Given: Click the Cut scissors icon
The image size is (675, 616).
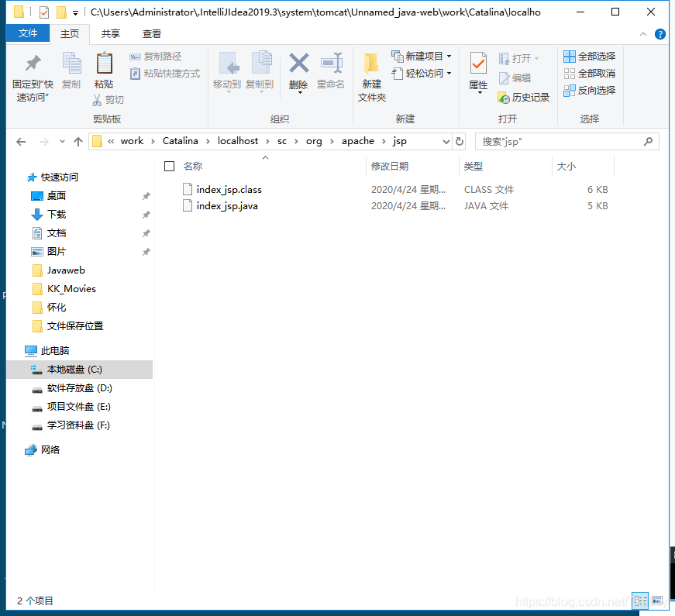Looking at the screenshot, I should tap(98, 100).
